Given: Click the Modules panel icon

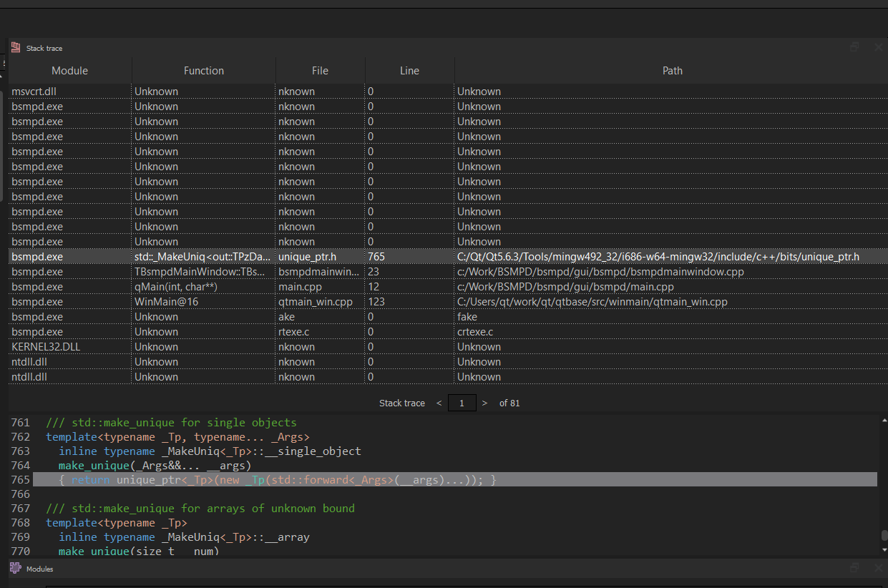Looking at the screenshot, I should coord(14,568).
